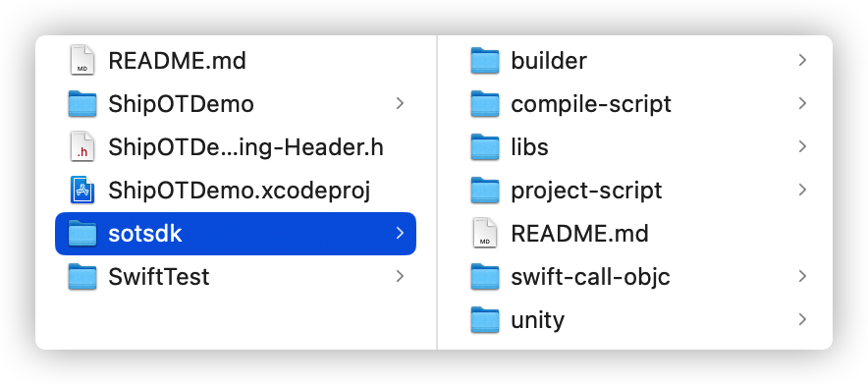The width and height of the screenshot is (868, 385).
Task: Click the SwiftTest folder icon
Action: tap(82, 276)
